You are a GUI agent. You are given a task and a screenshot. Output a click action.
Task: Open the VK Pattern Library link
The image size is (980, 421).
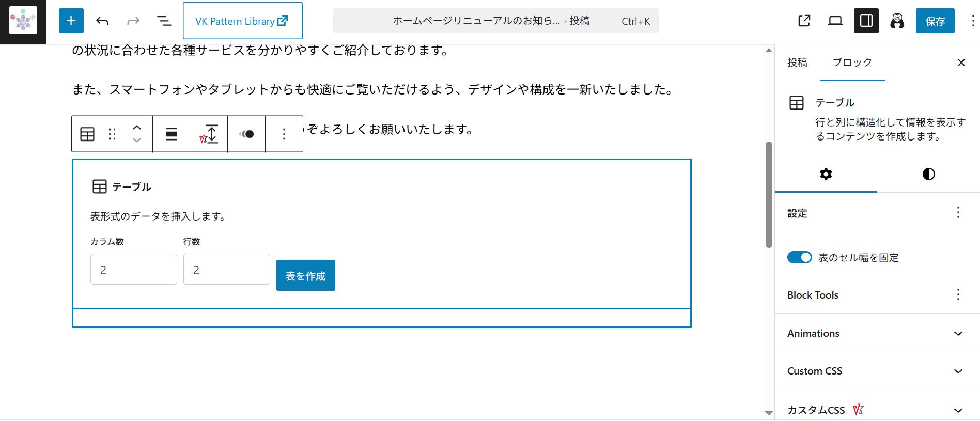(242, 21)
